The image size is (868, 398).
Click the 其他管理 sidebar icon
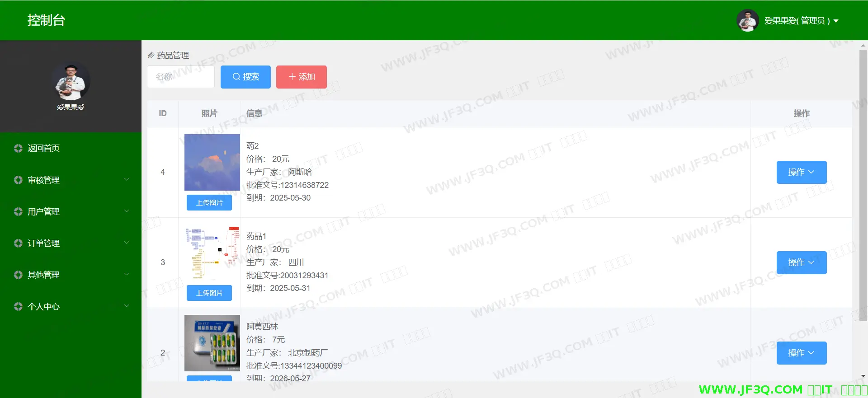[18, 275]
